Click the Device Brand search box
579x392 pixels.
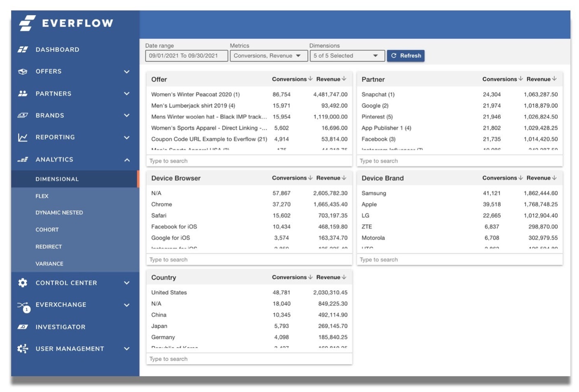pyautogui.click(x=460, y=259)
